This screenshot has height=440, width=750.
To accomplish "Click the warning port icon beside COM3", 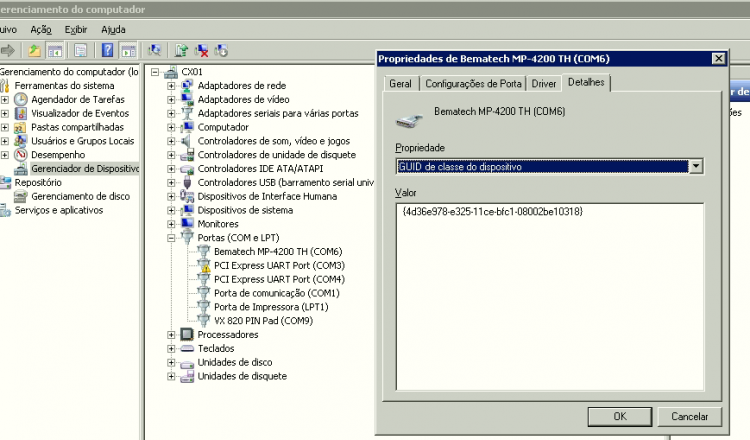I will click(x=204, y=265).
